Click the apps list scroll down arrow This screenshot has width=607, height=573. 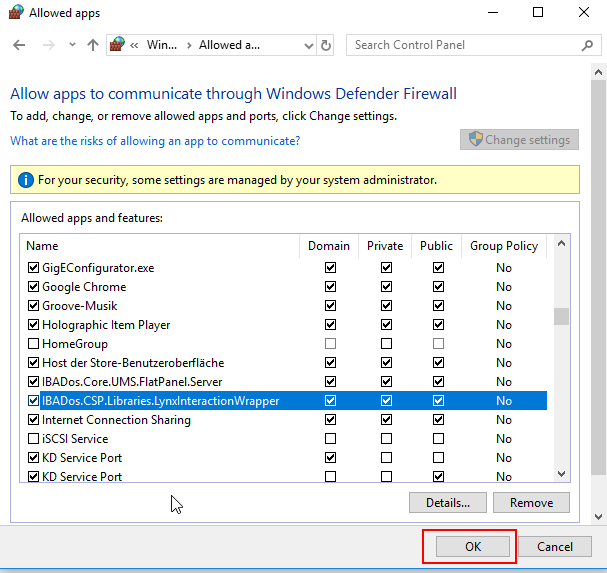tap(561, 473)
